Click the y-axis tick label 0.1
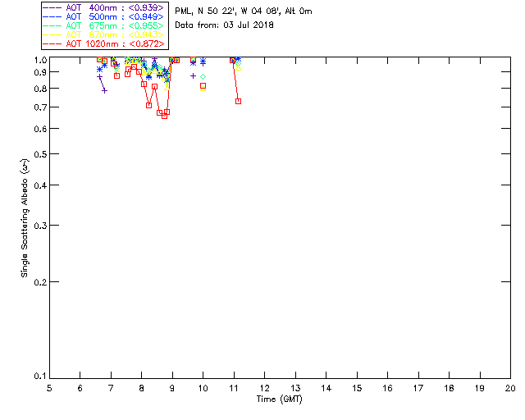Image resolution: width=525 pixels, height=420 pixels. pos(40,377)
